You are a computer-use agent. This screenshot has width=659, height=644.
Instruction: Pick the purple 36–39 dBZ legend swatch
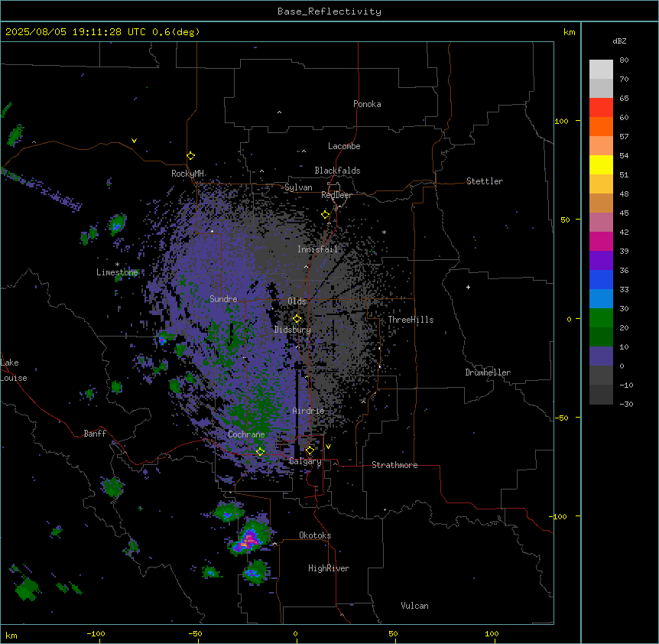click(601, 261)
